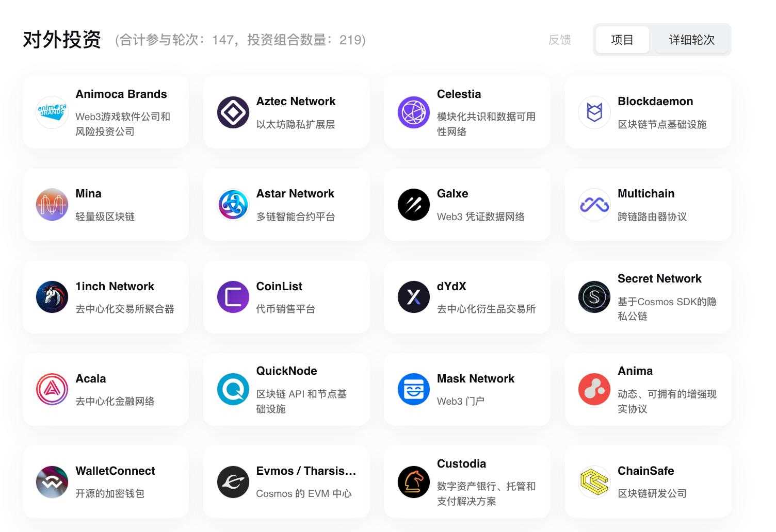This screenshot has width=776, height=532.
Task: Select the Multichain card description text
Action: 652,217
